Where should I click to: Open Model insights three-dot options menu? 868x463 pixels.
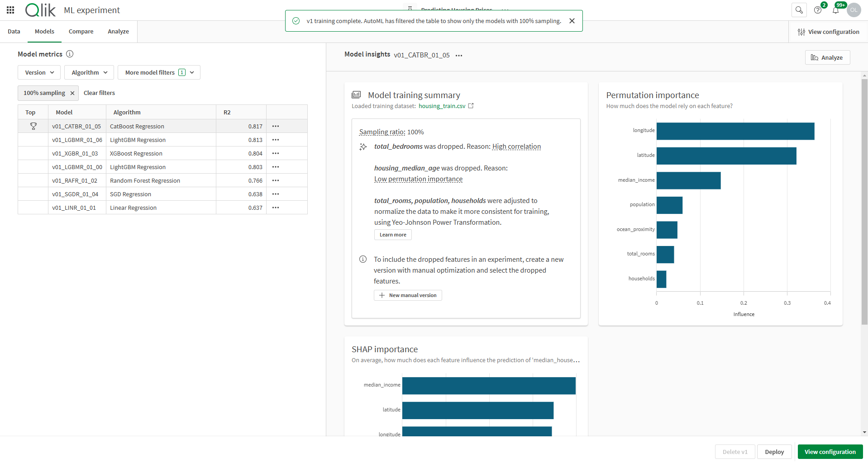point(459,56)
